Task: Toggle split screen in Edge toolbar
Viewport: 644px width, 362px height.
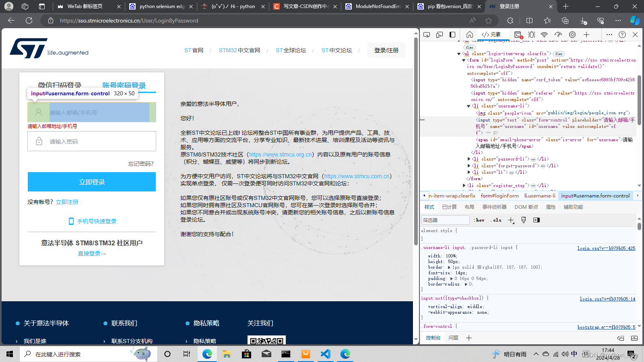Action: tap(529, 21)
